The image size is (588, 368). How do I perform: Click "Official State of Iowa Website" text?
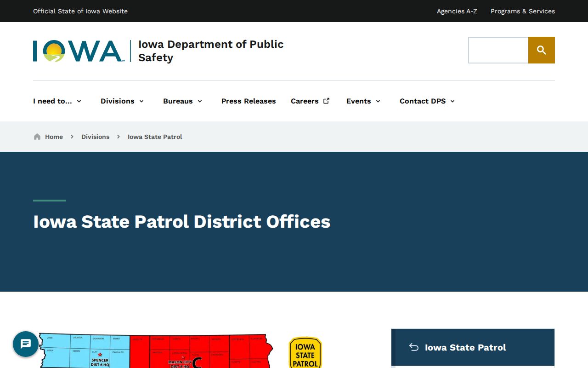[x=80, y=11]
